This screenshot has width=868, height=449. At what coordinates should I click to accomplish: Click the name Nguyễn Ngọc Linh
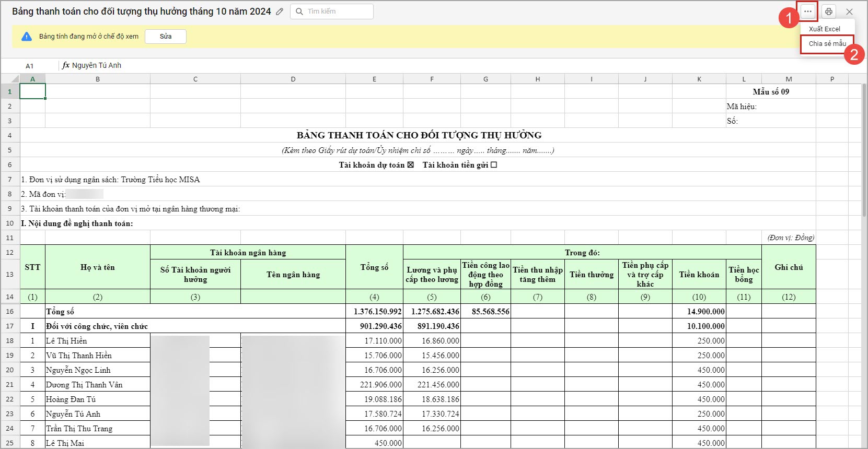click(x=78, y=370)
